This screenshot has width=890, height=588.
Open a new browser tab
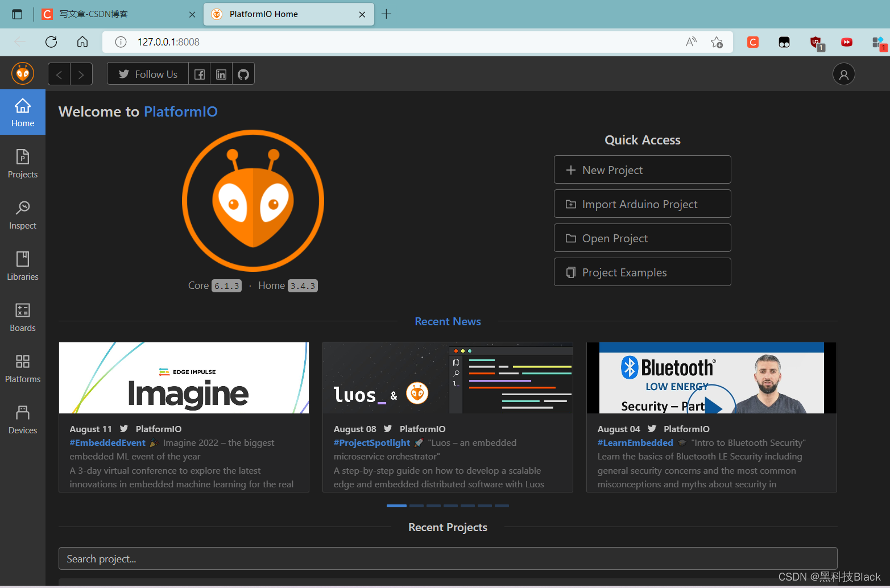(386, 14)
